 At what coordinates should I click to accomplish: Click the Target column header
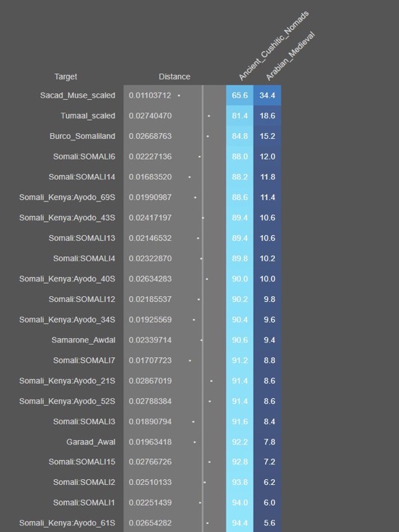pyautogui.click(x=66, y=76)
